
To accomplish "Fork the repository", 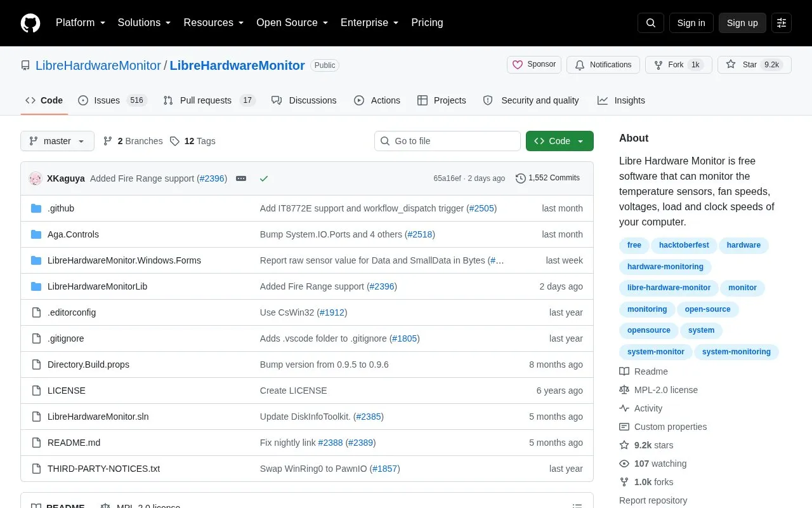I will click(678, 65).
